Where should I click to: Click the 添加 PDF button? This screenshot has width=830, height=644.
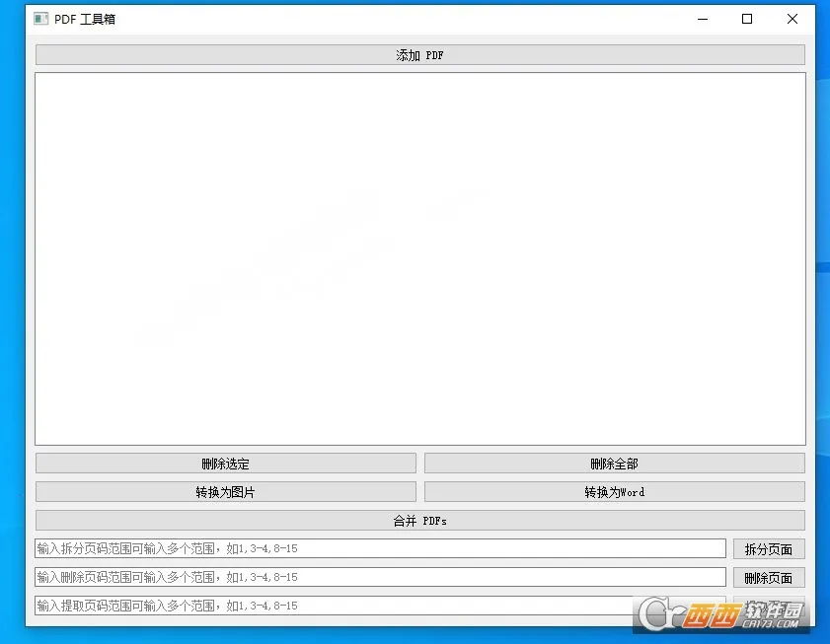pos(419,55)
